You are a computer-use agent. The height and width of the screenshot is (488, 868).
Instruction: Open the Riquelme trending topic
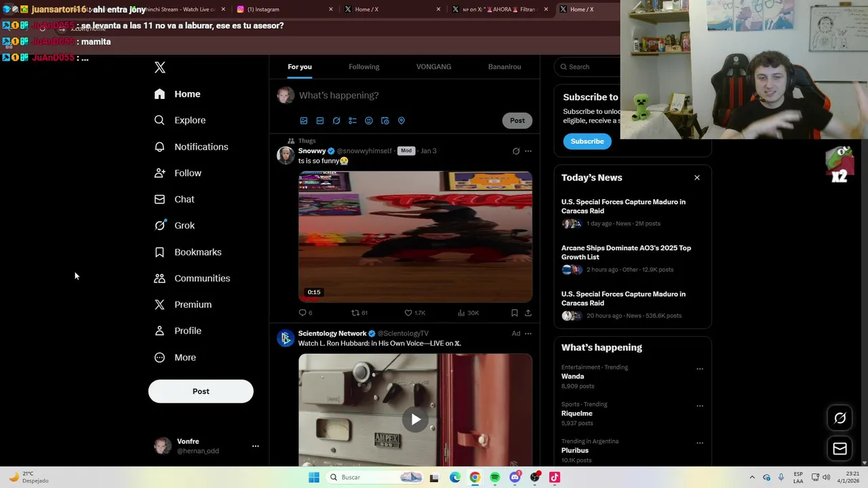point(577,413)
